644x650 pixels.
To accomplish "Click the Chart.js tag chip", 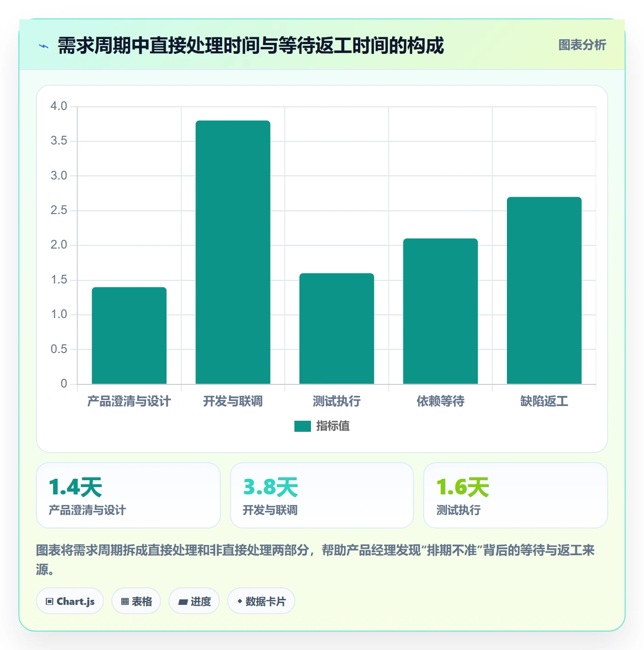I will (70, 601).
